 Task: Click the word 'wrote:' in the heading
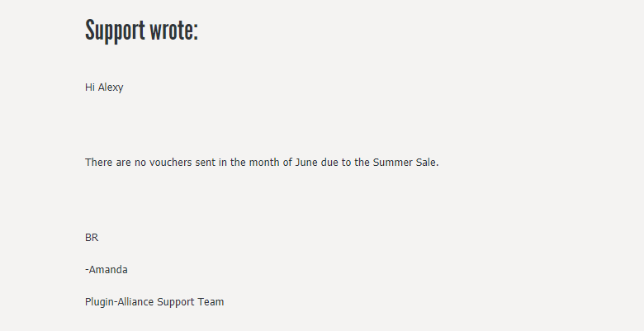point(173,31)
